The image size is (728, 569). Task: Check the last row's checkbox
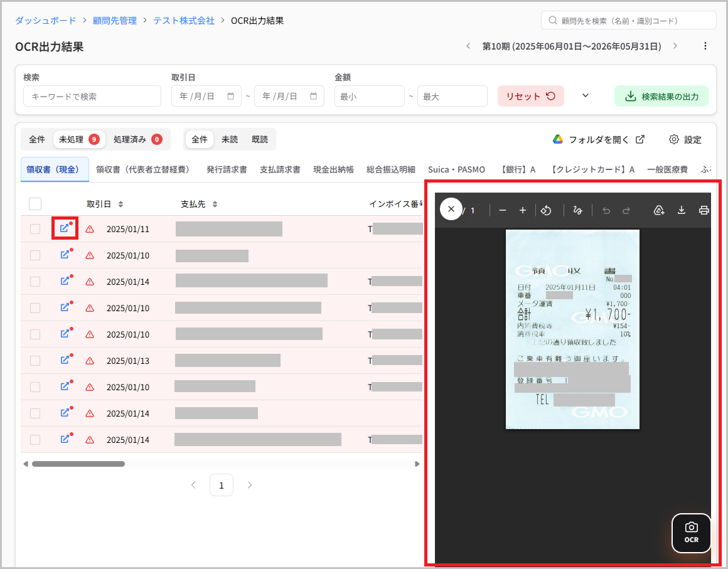point(35,440)
